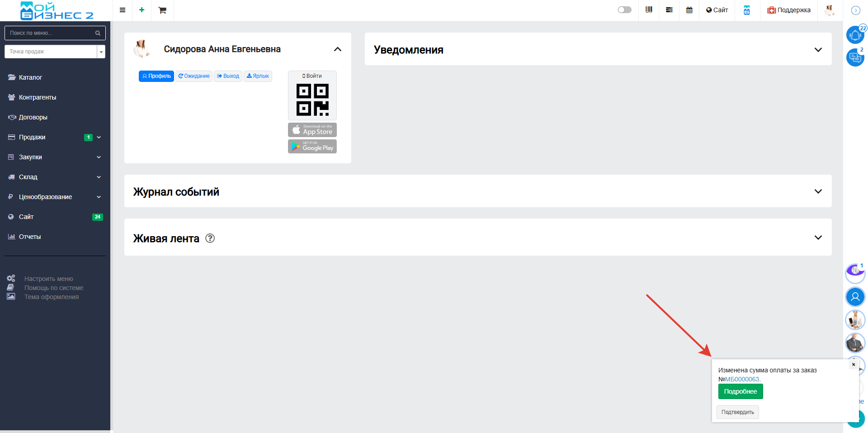The width and height of the screenshot is (868, 433).
Task: Click order link МБ0000063 in the notification
Action: pyautogui.click(x=742, y=379)
